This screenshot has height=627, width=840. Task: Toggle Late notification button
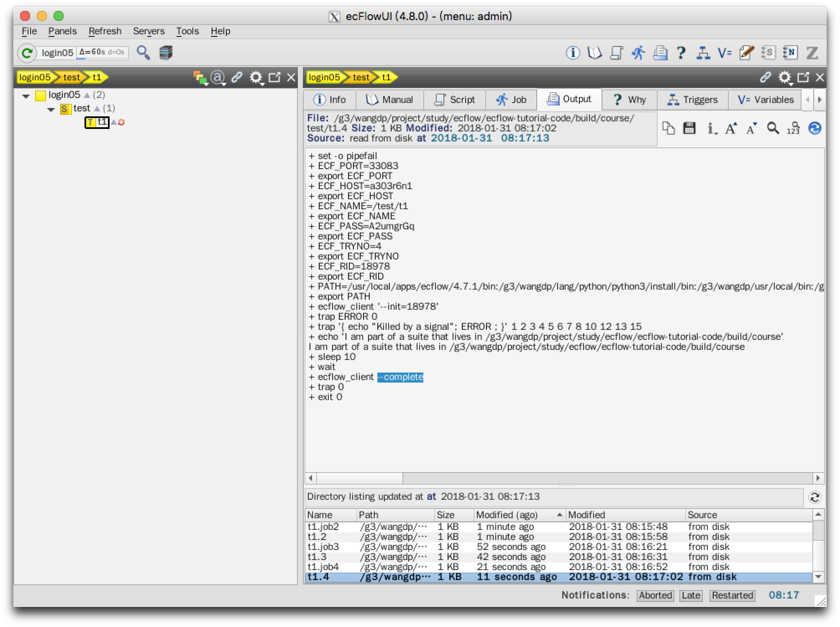tap(691, 595)
